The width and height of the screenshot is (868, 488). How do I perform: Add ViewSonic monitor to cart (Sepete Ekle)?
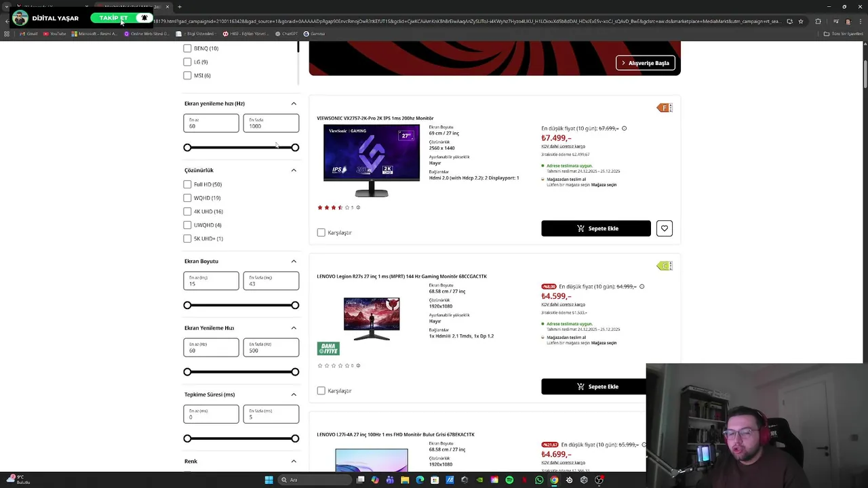click(596, 228)
